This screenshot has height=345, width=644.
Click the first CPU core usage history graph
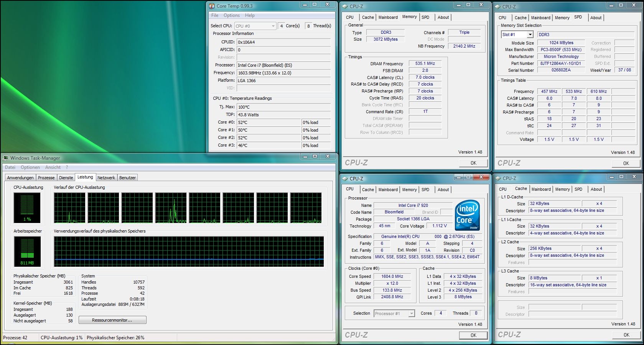[69, 208]
